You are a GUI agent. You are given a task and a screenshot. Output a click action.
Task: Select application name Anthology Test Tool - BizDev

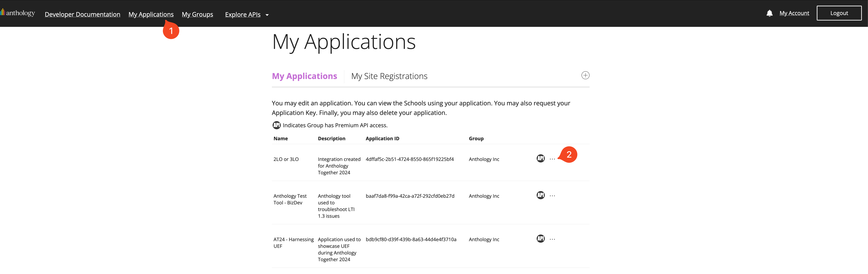290,199
